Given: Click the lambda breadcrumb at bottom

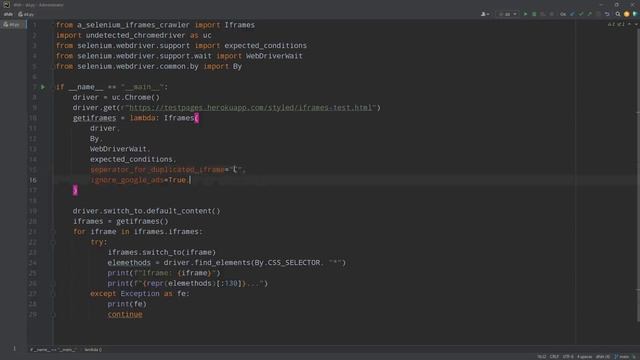Looking at the screenshot, I should (93, 349).
